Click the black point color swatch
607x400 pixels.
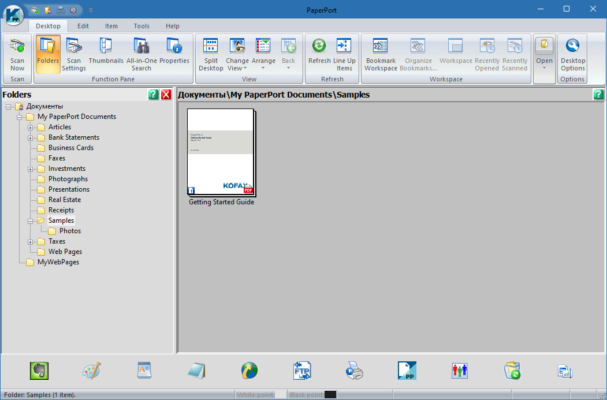point(330,395)
